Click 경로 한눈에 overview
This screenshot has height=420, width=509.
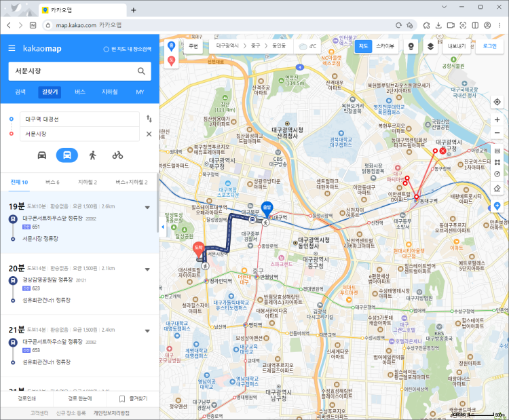click(x=80, y=398)
